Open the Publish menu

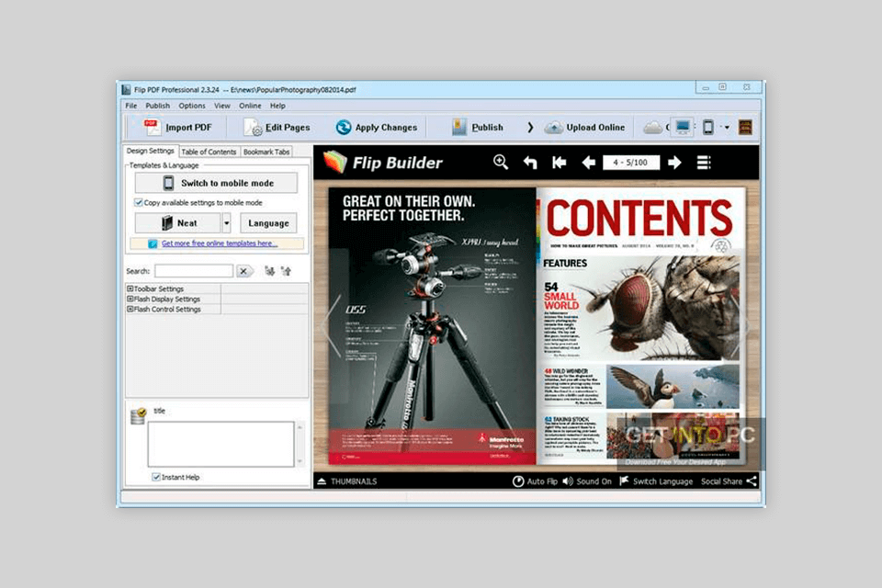[157, 106]
